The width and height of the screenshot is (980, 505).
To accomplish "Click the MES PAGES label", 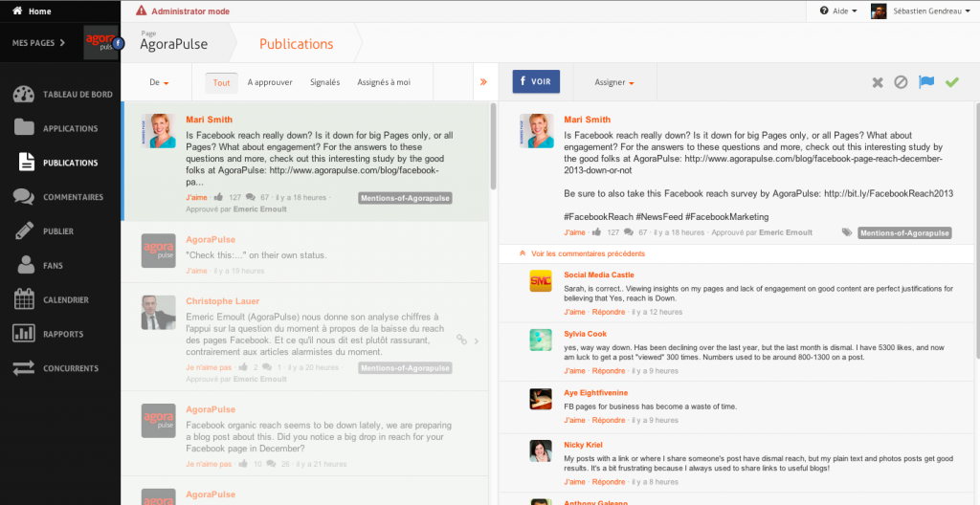I will (33, 43).
